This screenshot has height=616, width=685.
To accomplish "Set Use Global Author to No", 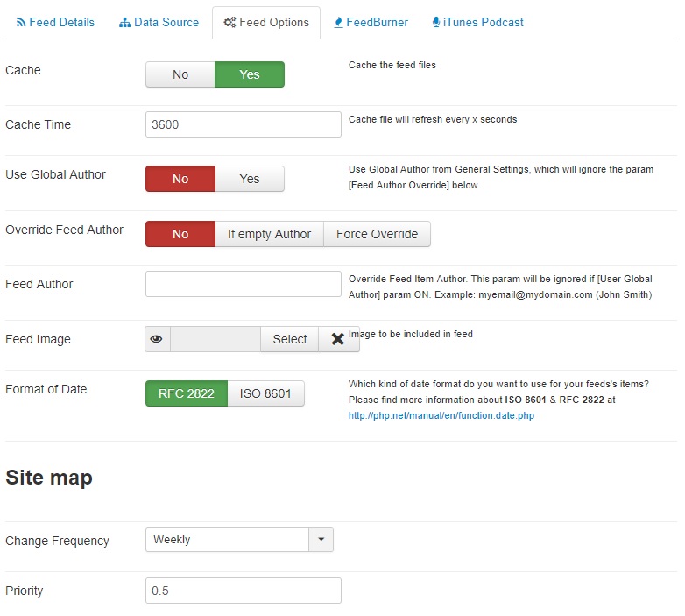I will click(x=180, y=179).
